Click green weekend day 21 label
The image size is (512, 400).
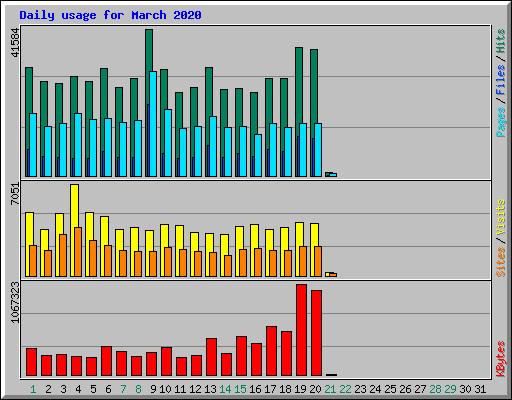[330, 389]
